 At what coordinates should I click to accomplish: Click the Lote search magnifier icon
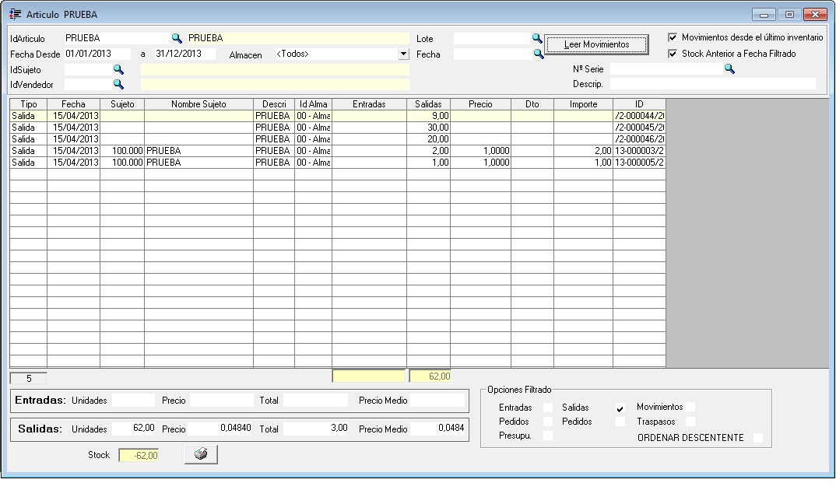pos(537,38)
